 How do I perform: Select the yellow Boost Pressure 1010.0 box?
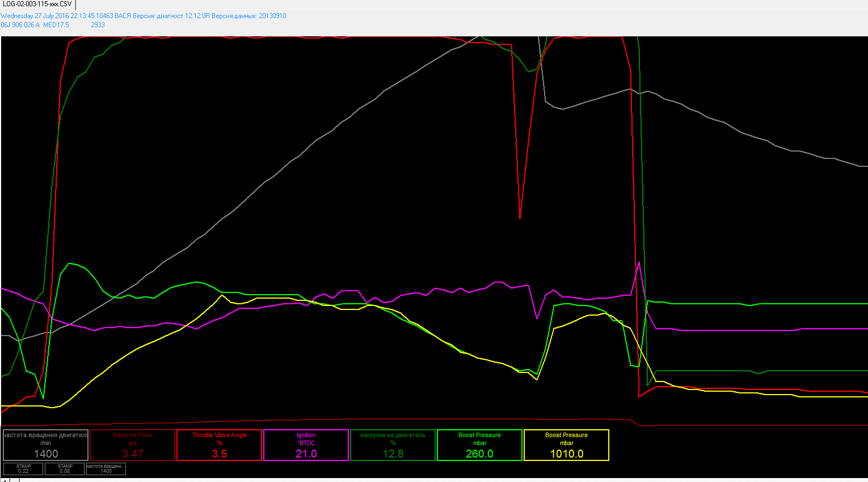click(566, 445)
